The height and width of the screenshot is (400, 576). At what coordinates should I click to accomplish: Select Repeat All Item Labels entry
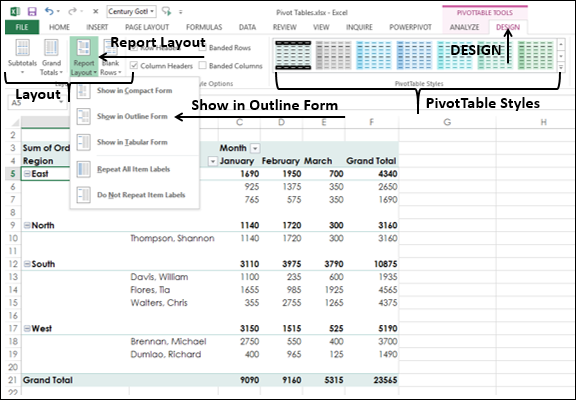(134, 169)
